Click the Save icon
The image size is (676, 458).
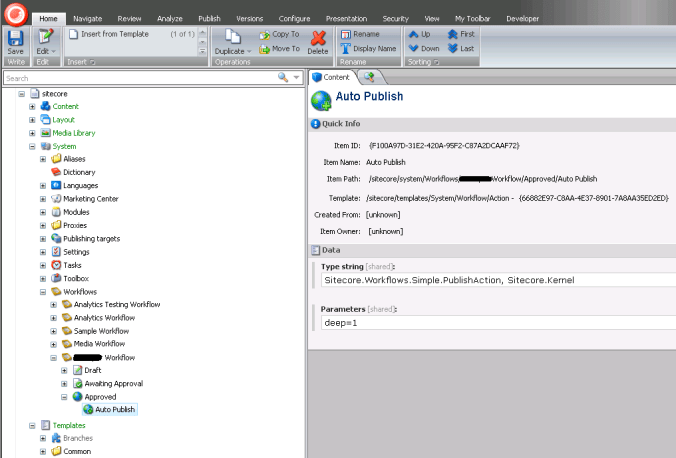tap(16, 38)
